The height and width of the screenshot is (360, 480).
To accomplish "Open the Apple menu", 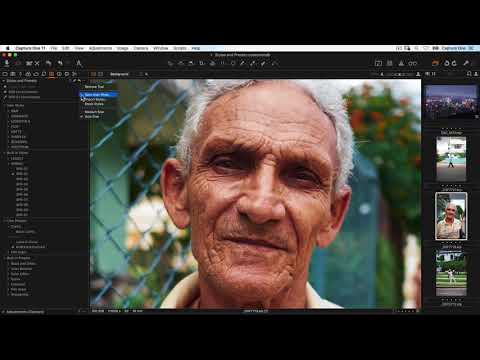I will click(x=8, y=48).
